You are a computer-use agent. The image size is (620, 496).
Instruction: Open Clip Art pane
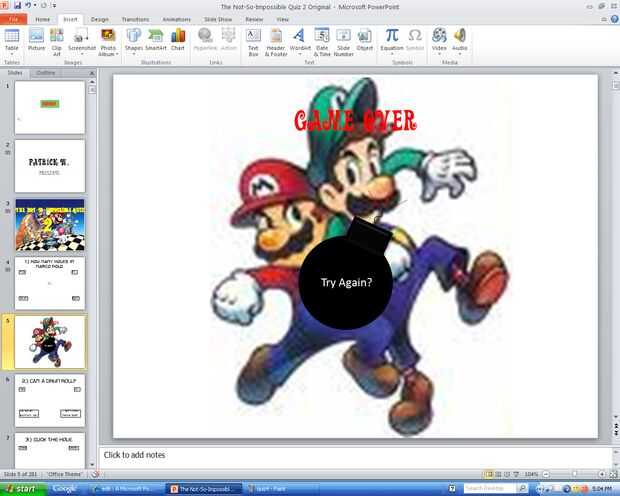(x=57, y=42)
